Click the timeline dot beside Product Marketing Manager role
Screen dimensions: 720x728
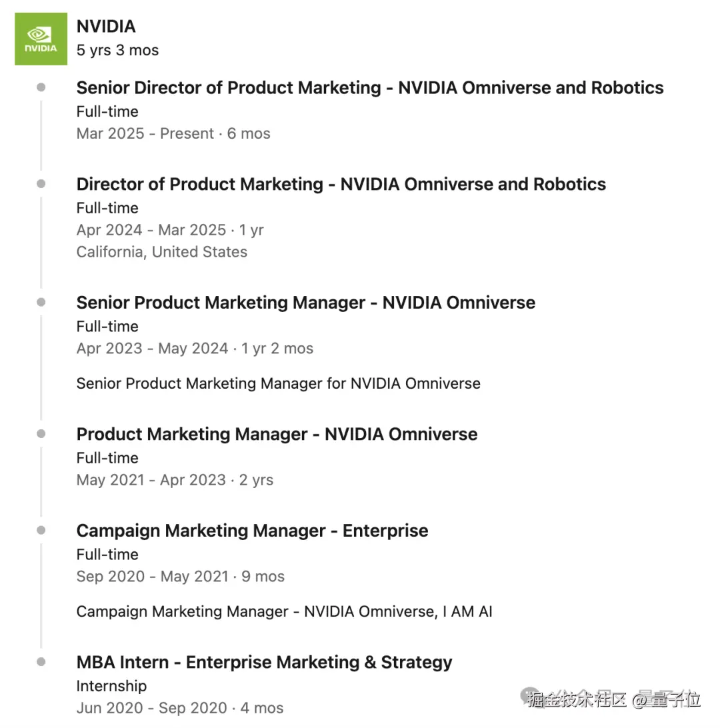(x=41, y=434)
